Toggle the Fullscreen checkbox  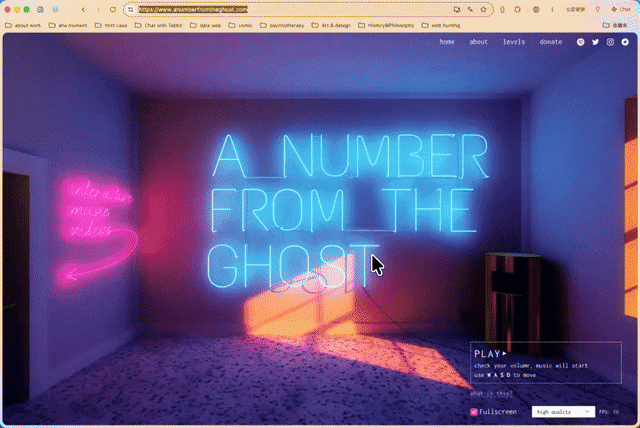coord(474,412)
